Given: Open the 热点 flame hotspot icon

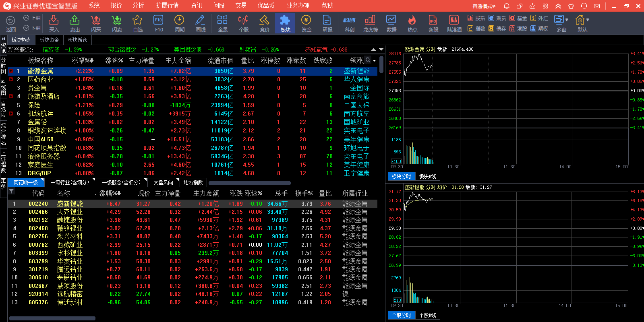Looking at the screenshot, I should [x=412, y=23].
